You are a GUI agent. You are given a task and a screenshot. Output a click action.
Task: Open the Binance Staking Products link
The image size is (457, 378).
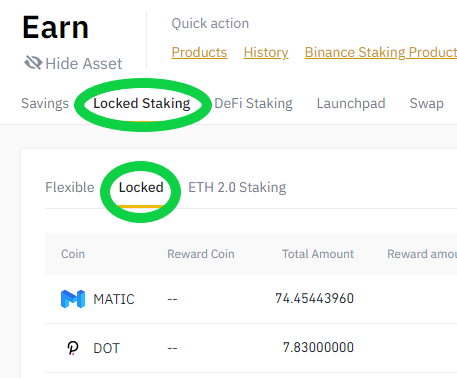(381, 52)
